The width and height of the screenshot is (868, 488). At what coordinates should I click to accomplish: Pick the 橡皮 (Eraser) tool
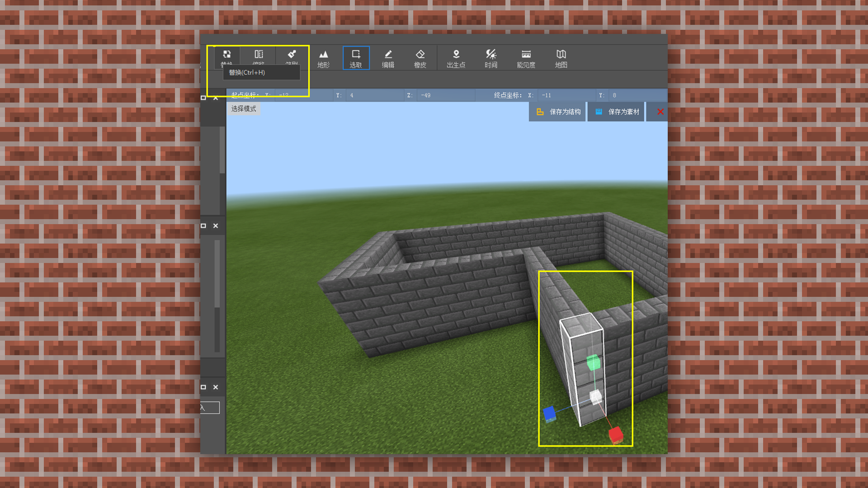click(x=420, y=58)
